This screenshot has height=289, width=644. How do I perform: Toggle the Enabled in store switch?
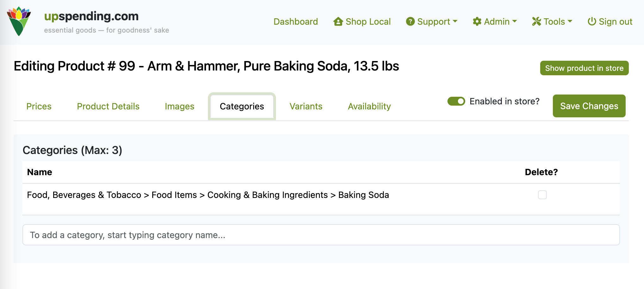coord(456,101)
